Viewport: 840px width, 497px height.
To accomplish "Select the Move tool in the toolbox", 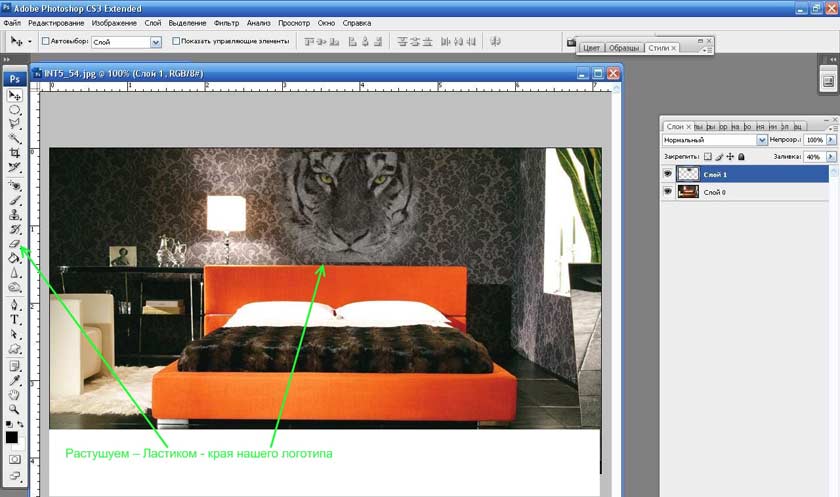I will pos(15,95).
